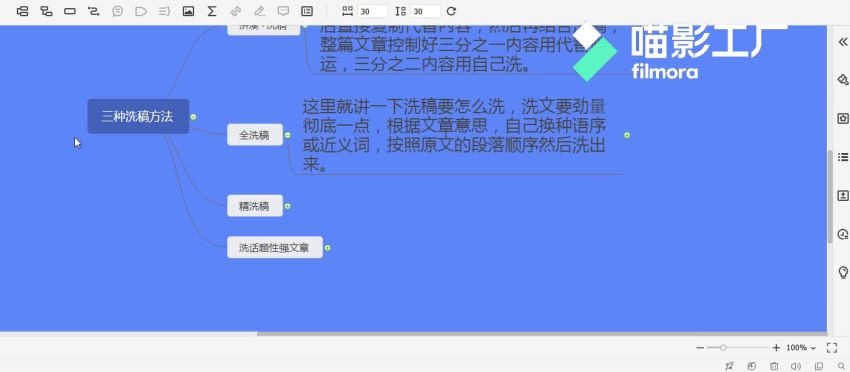The image size is (850, 372).
Task: Select the 洗话题性强文章 topic
Action: [275, 248]
